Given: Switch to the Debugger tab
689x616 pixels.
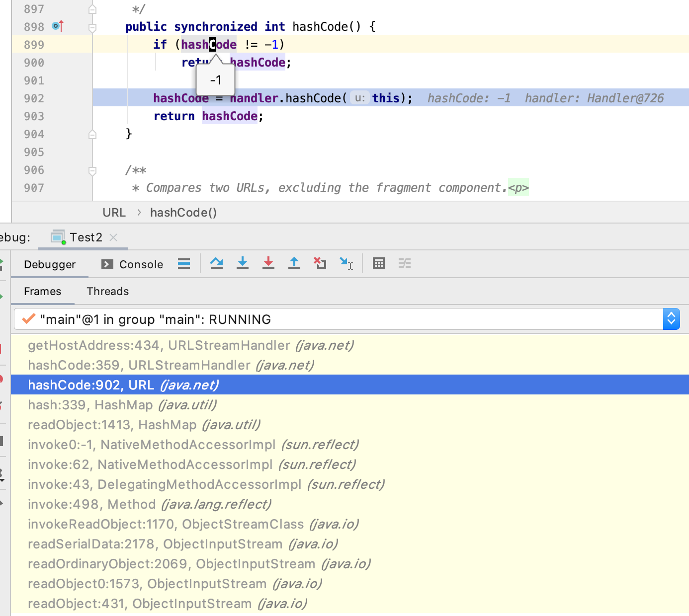Looking at the screenshot, I should coord(50,264).
